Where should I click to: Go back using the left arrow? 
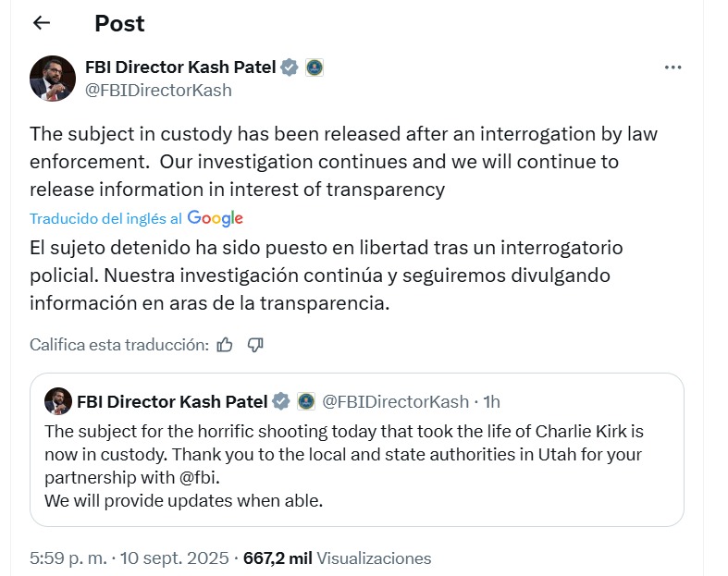pos(42,23)
